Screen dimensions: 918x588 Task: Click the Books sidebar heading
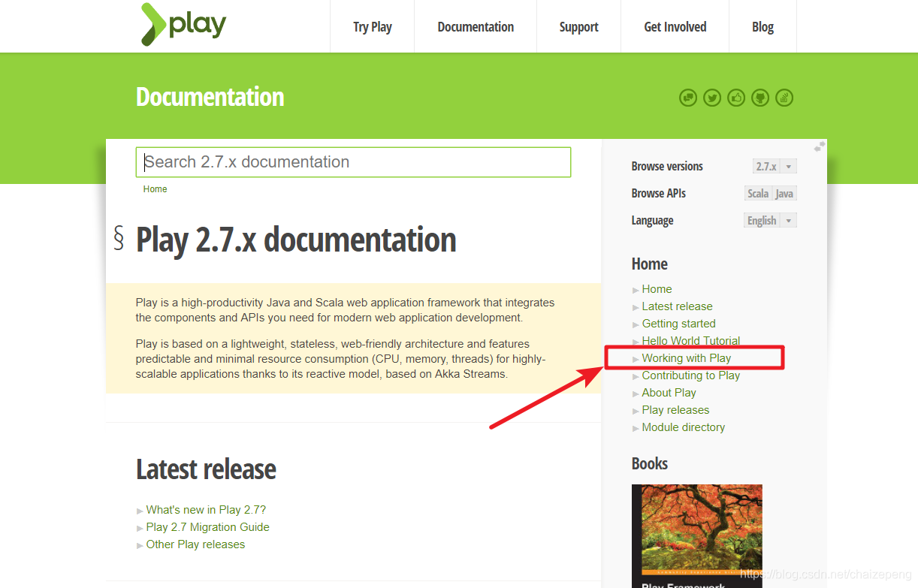[650, 464]
